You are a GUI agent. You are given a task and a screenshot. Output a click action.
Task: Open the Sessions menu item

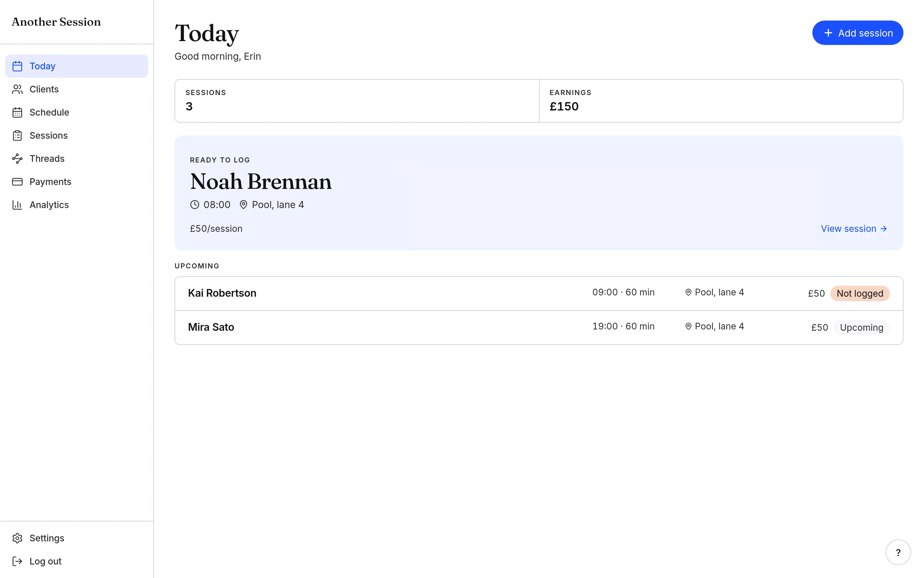76,135
